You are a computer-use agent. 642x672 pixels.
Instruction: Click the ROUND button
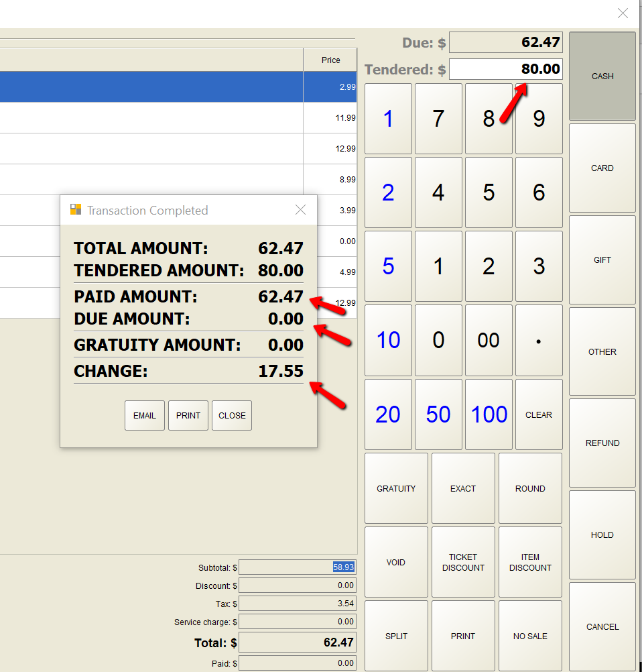(530, 488)
